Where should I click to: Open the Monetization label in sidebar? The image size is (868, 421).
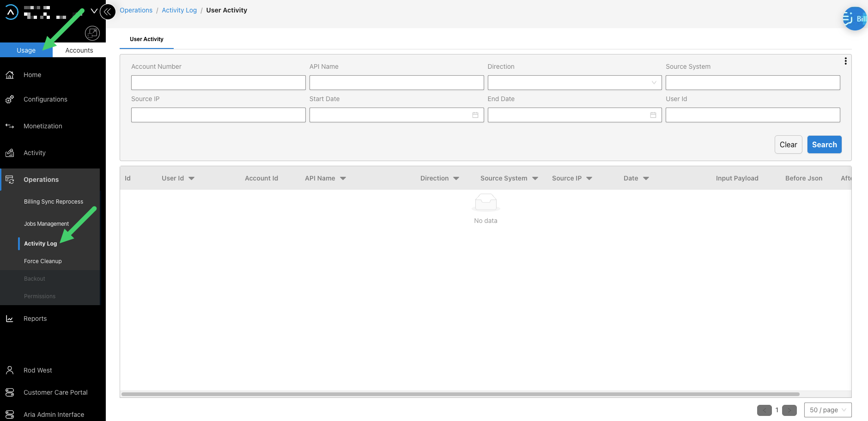pyautogui.click(x=43, y=126)
